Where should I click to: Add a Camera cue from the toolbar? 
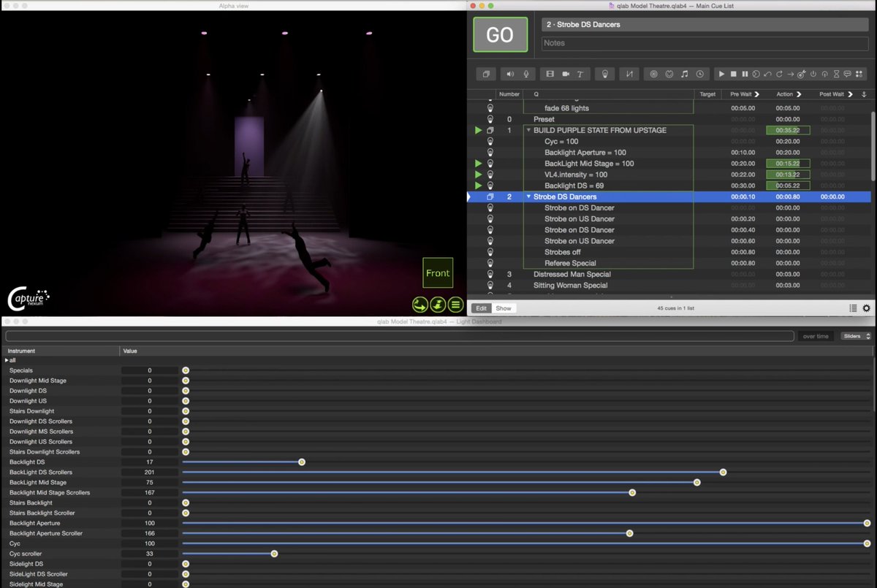[x=566, y=74]
